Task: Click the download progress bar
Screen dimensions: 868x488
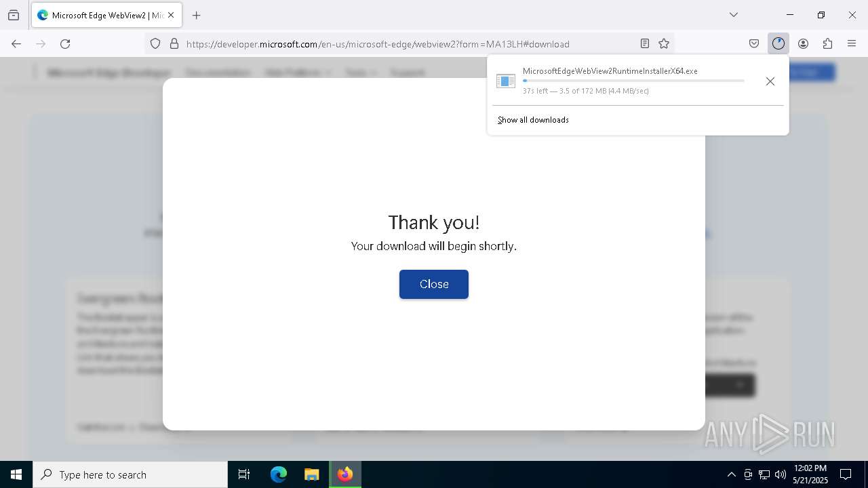Action: pos(633,81)
